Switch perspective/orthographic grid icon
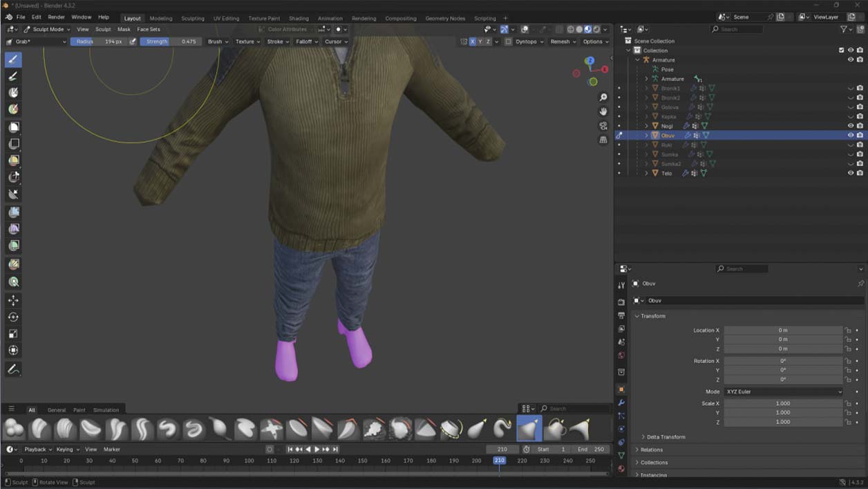The height and width of the screenshot is (489, 868). click(603, 140)
